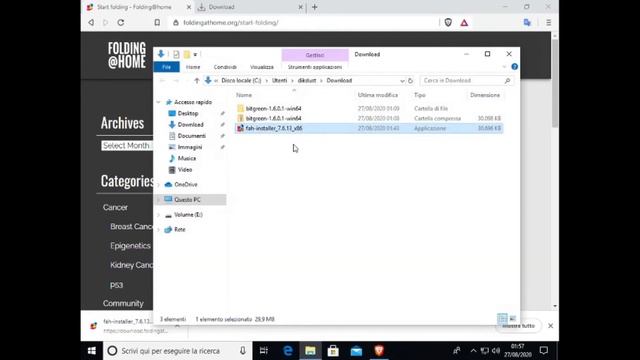640x360 pixels.
Task: Switch to the Download browser tab
Action: 249,7
